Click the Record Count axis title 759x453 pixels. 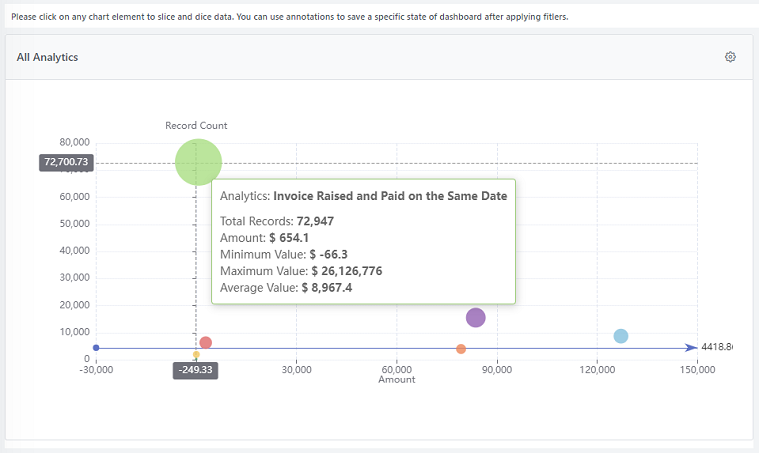(196, 125)
